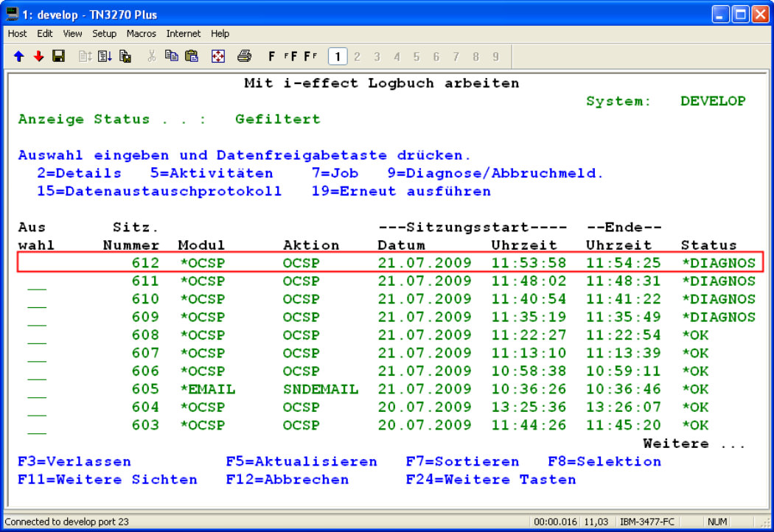Open the Setup menu
The width and height of the screenshot is (774, 532).
coord(104,34)
